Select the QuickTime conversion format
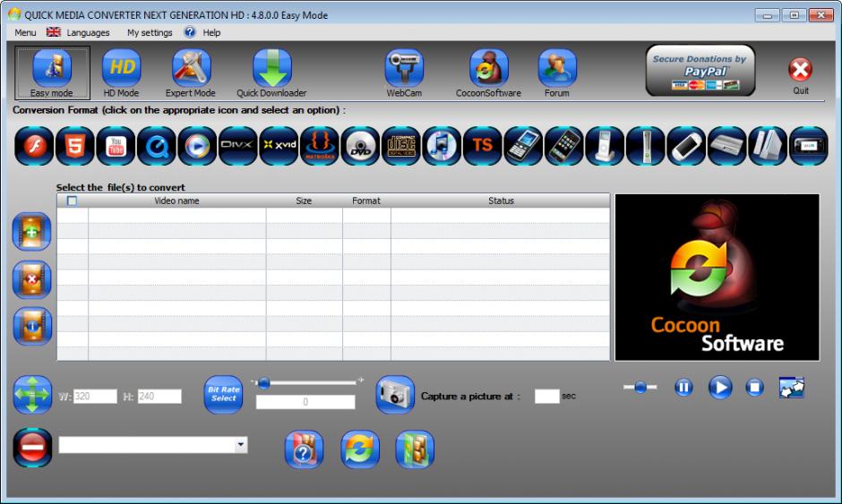Screen dimensions: 842x504 pos(157,145)
